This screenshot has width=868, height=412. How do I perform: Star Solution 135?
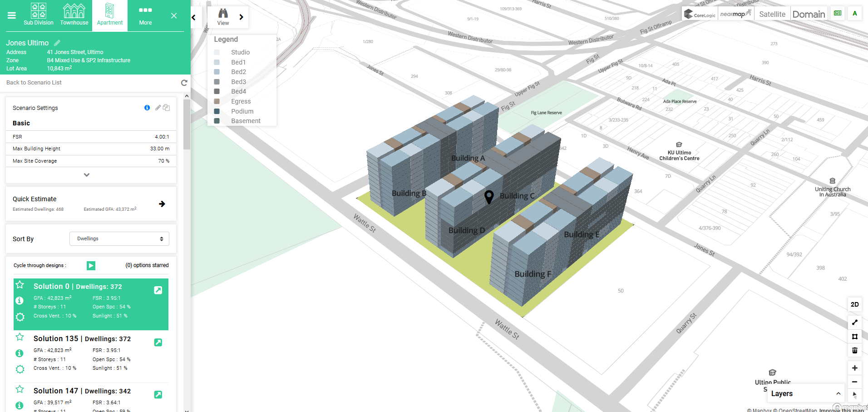coord(20,337)
